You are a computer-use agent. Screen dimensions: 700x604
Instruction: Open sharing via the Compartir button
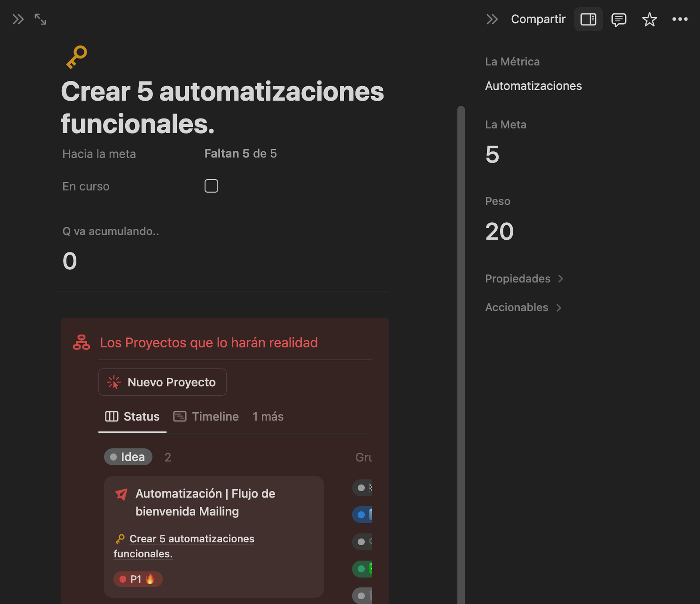(538, 19)
